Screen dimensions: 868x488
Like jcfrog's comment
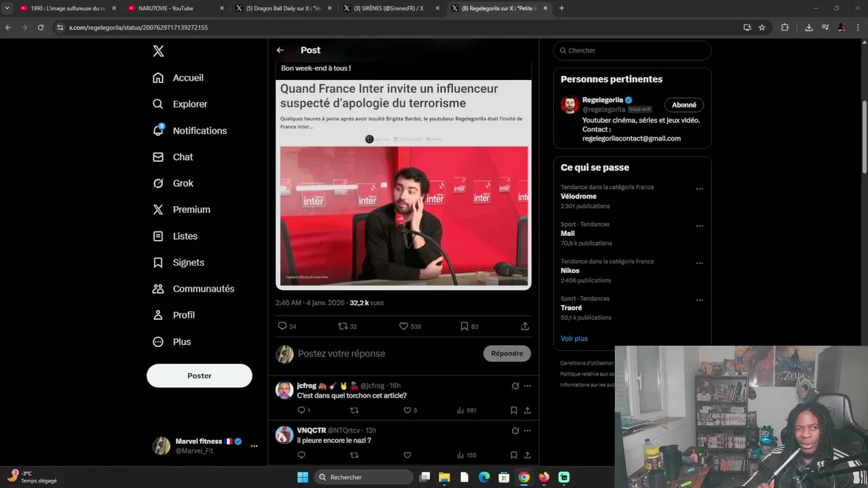407,410
